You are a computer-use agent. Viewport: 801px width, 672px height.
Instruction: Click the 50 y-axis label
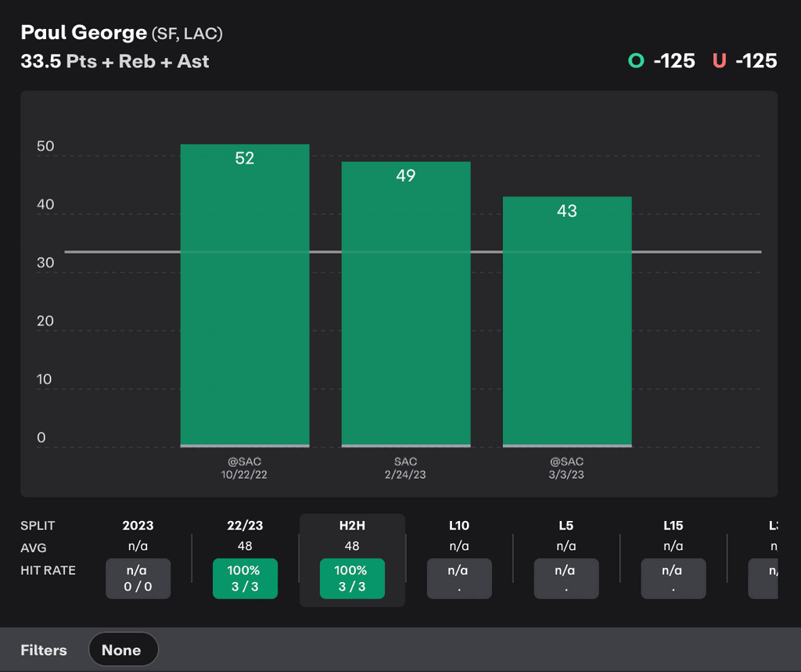(45, 146)
